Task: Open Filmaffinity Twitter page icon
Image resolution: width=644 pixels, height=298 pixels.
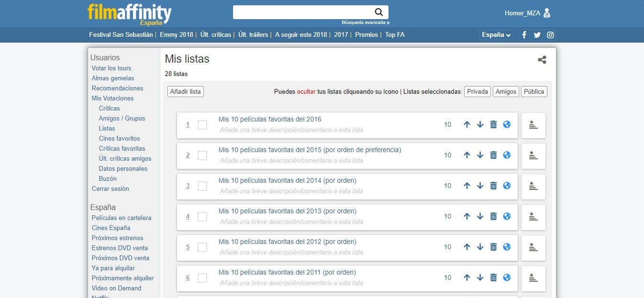Action: 537,35
